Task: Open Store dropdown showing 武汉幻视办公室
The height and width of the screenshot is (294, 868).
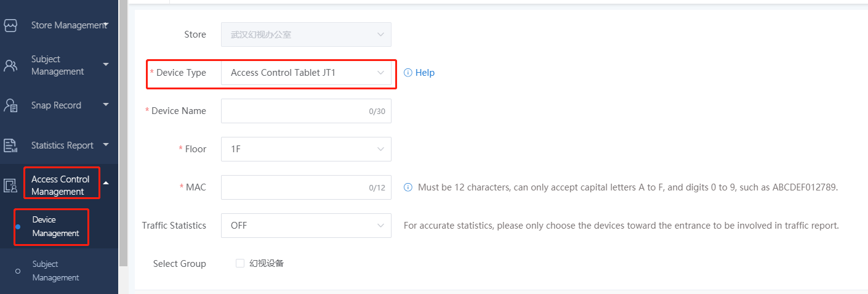Action: [306, 35]
